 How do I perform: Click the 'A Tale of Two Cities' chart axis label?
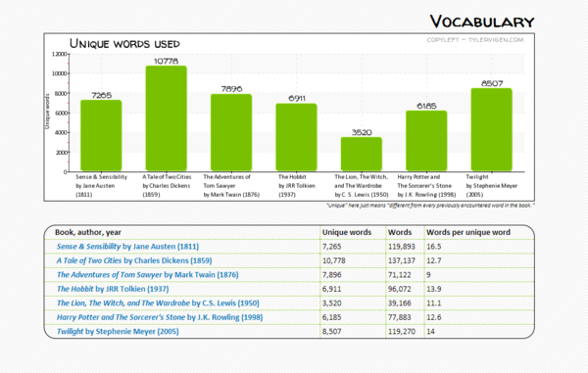tap(167, 185)
